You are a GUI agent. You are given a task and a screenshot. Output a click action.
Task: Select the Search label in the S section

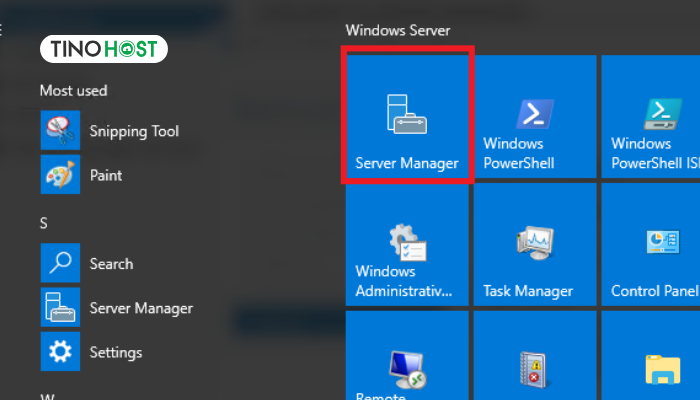tap(111, 264)
